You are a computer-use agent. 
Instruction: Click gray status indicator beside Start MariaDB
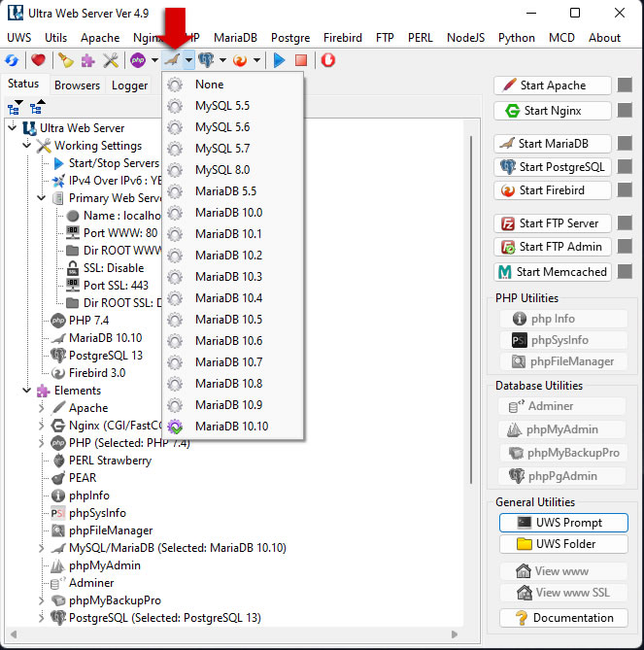coord(625,144)
